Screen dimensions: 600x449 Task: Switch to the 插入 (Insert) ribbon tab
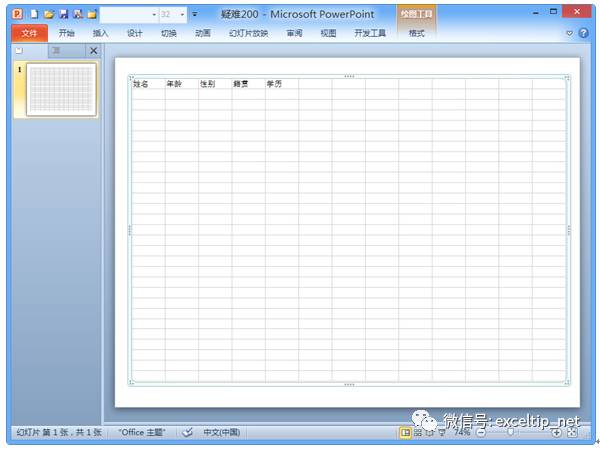pyautogui.click(x=100, y=33)
